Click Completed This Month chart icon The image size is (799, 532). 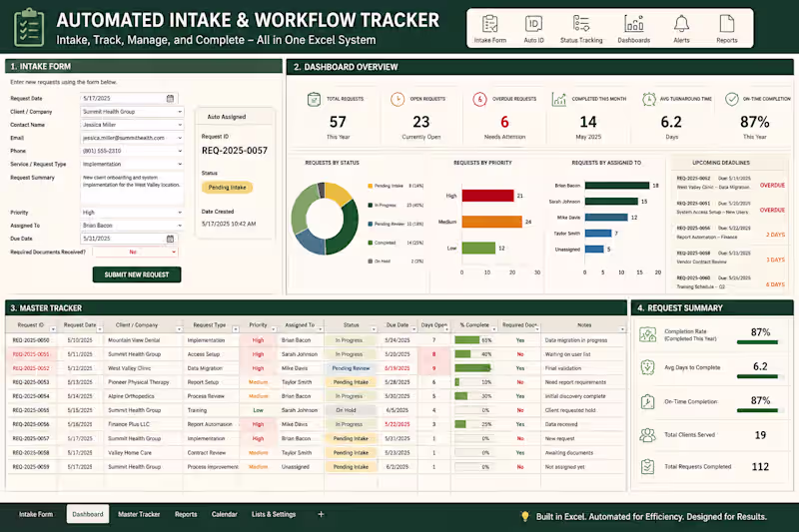click(x=559, y=99)
